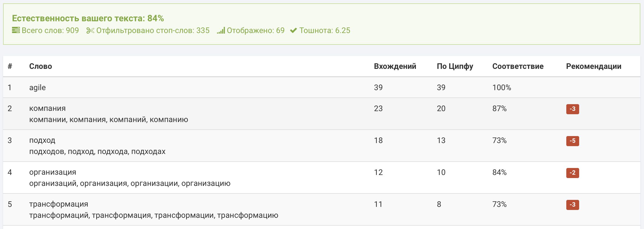Screen dimensions: 644x229
Task: Sort table by Вхождений column header
Action: pyautogui.click(x=395, y=66)
